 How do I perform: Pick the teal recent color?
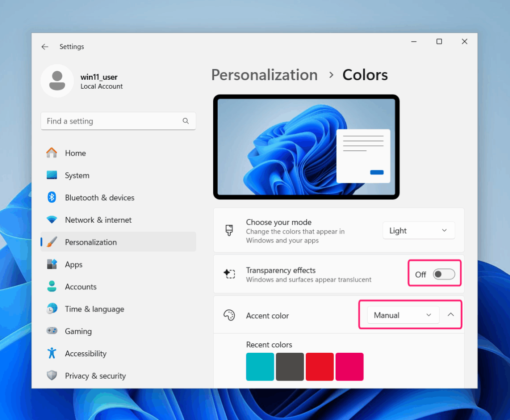[x=260, y=367]
